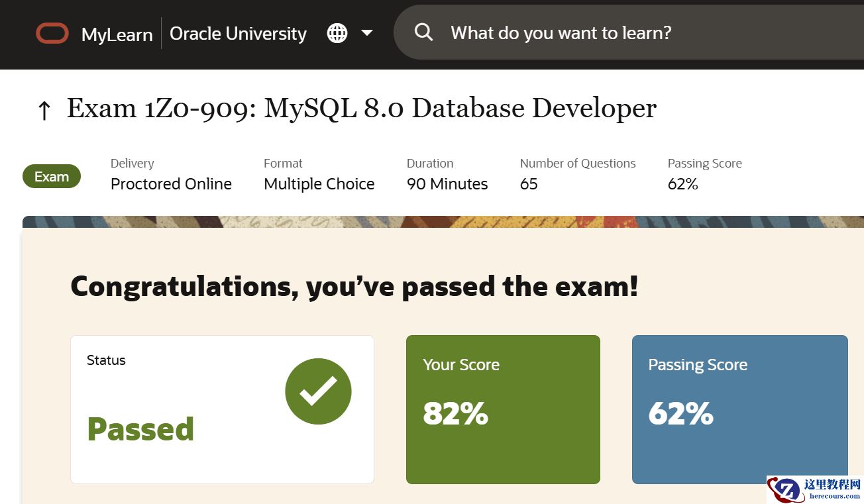Select the green Exam badge

[51, 176]
